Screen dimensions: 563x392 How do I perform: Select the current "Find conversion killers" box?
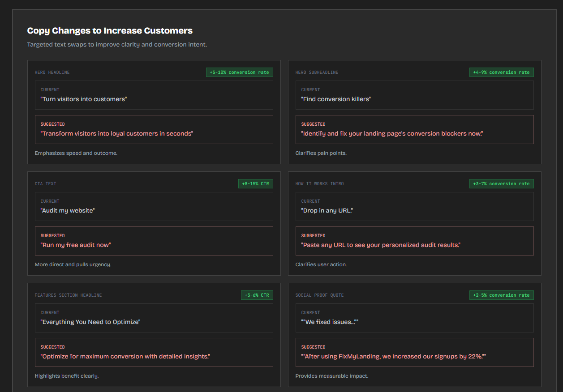[414, 95]
